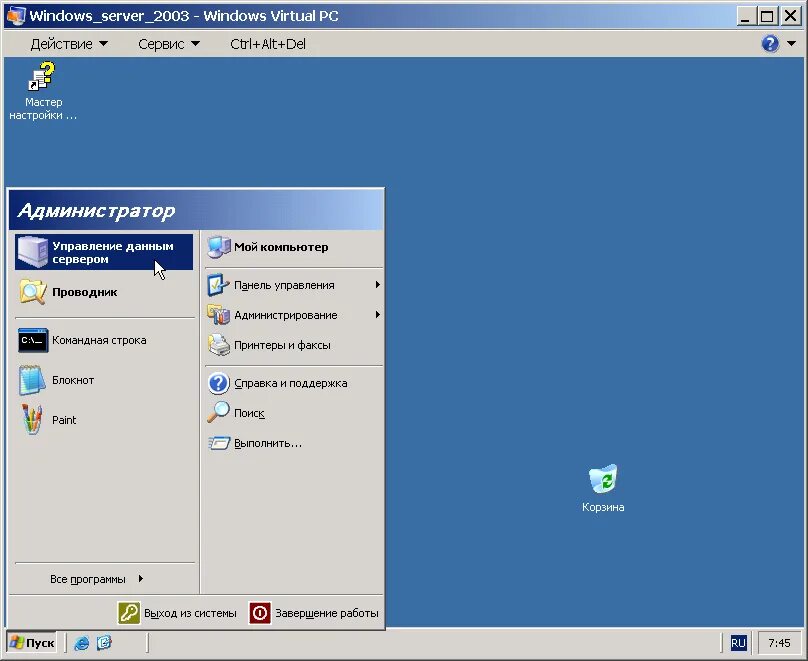This screenshot has width=808, height=661.
Task: Maximize the Virtual PC window
Action: [x=766, y=16]
